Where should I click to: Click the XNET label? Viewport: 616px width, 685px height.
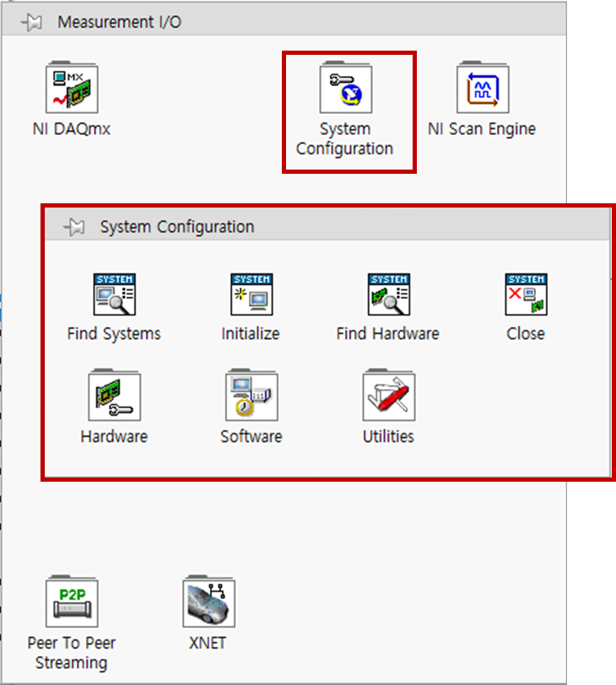point(208,643)
